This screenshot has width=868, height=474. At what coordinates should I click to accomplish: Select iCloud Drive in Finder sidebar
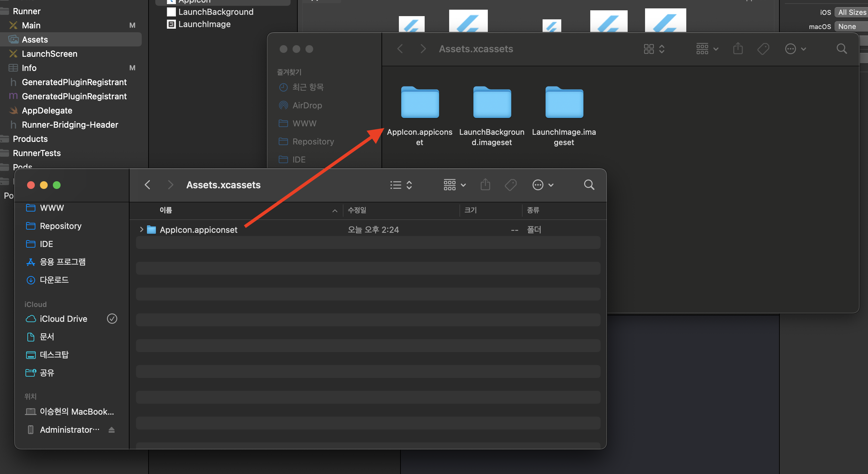(x=63, y=319)
